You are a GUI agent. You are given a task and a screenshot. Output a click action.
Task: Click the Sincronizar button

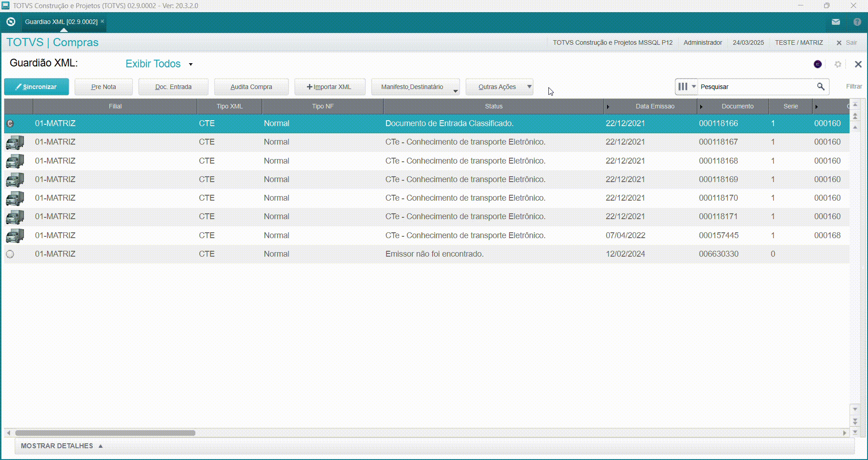tap(37, 87)
